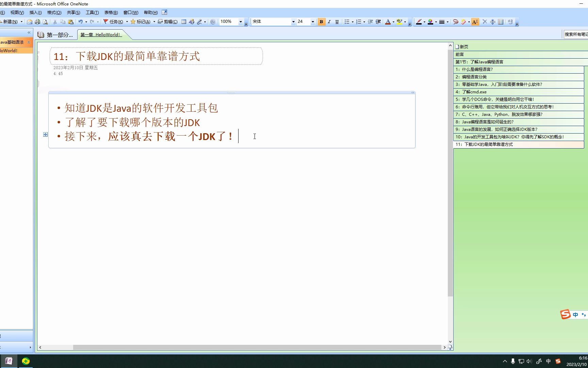Click the Copy icon in toolbar

63,22
